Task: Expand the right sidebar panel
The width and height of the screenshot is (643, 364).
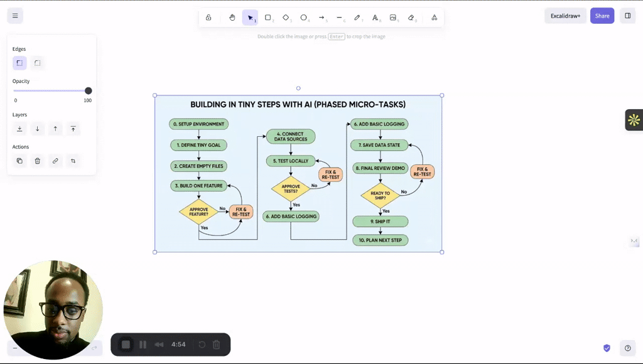Action: 627,15
